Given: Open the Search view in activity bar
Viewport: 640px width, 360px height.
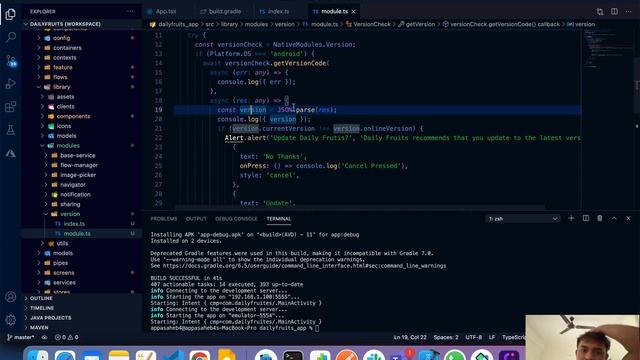Looking at the screenshot, I should tap(11, 38).
